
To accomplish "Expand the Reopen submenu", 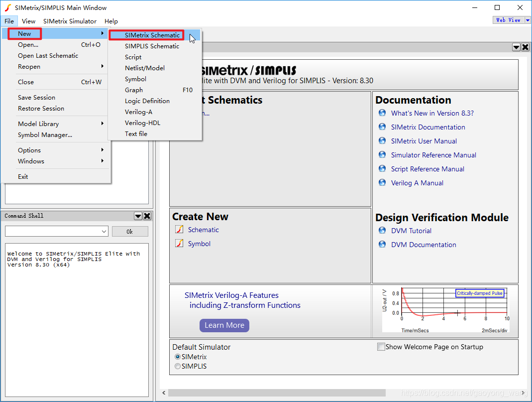I will (103, 66).
